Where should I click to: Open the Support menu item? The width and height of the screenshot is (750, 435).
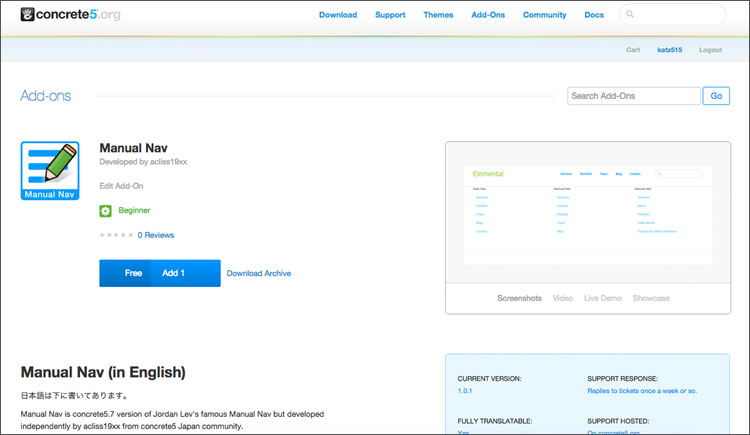(x=390, y=15)
